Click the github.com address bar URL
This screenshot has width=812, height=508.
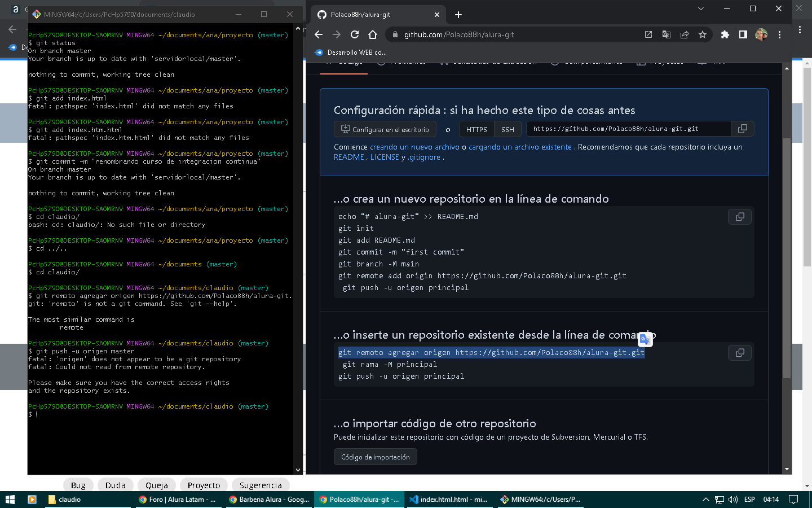[459, 34]
